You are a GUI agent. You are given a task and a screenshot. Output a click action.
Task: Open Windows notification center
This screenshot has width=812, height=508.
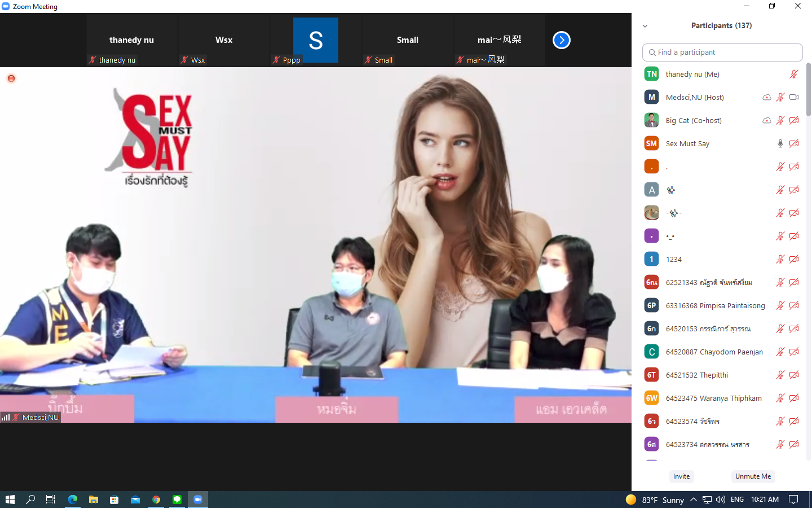coord(793,500)
